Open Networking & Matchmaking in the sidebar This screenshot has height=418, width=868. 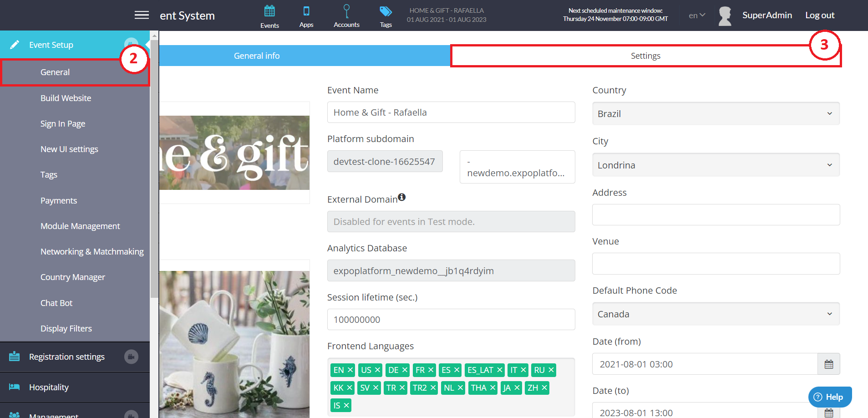tap(92, 251)
